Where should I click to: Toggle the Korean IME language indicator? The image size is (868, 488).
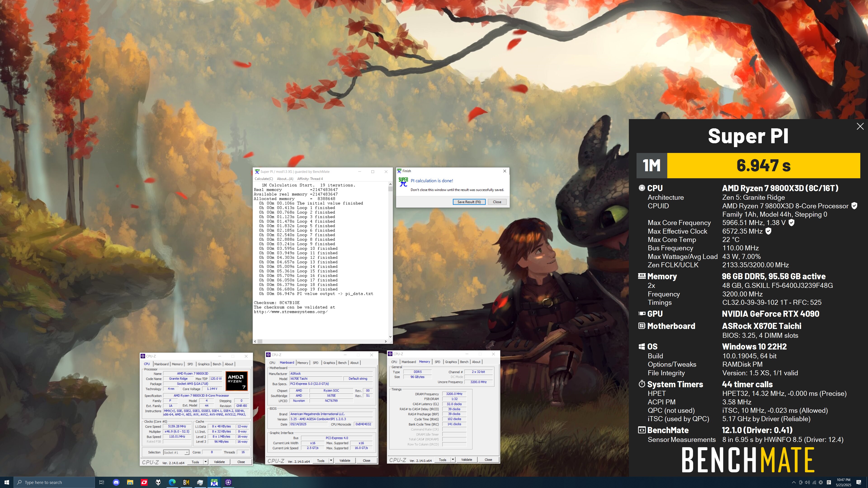tap(829, 482)
